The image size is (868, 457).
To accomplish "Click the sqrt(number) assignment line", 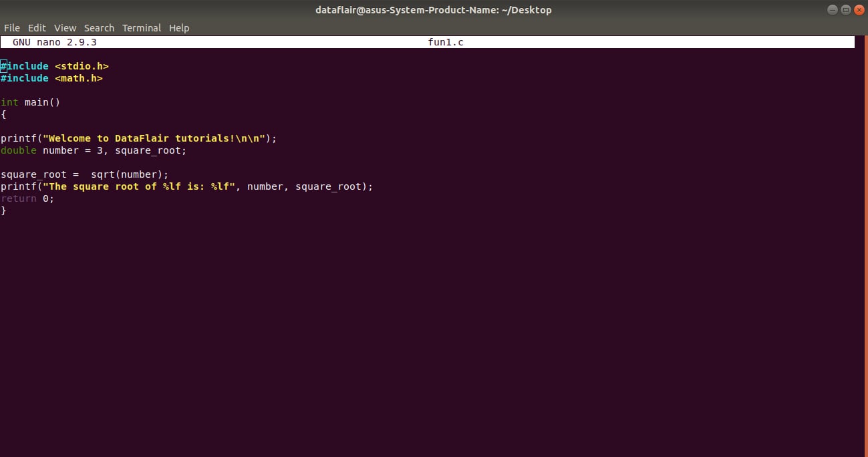I will pos(84,174).
